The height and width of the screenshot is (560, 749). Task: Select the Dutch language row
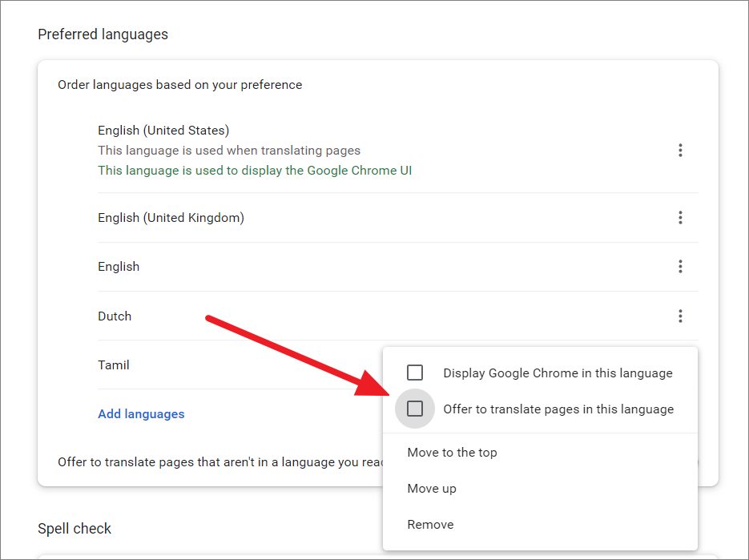(398, 316)
